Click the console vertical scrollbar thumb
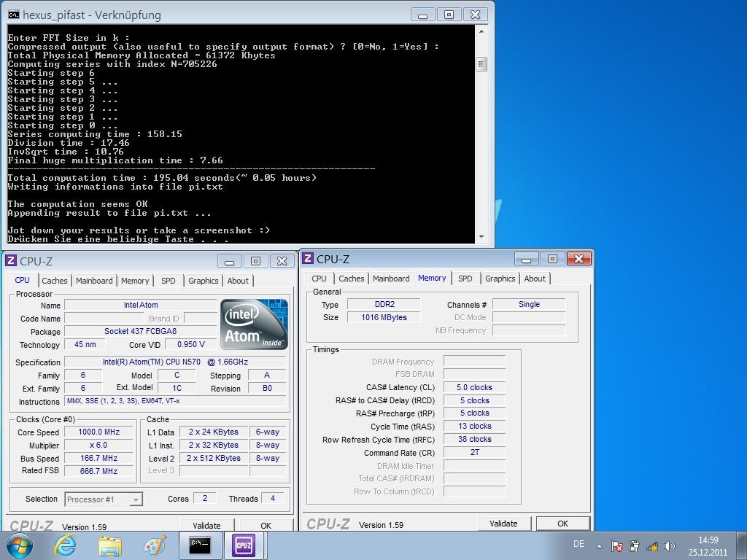The height and width of the screenshot is (560, 747). click(481, 64)
